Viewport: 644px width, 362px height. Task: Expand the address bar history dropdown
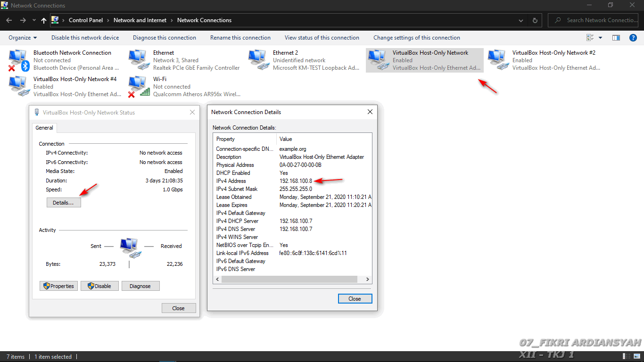(x=520, y=20)
